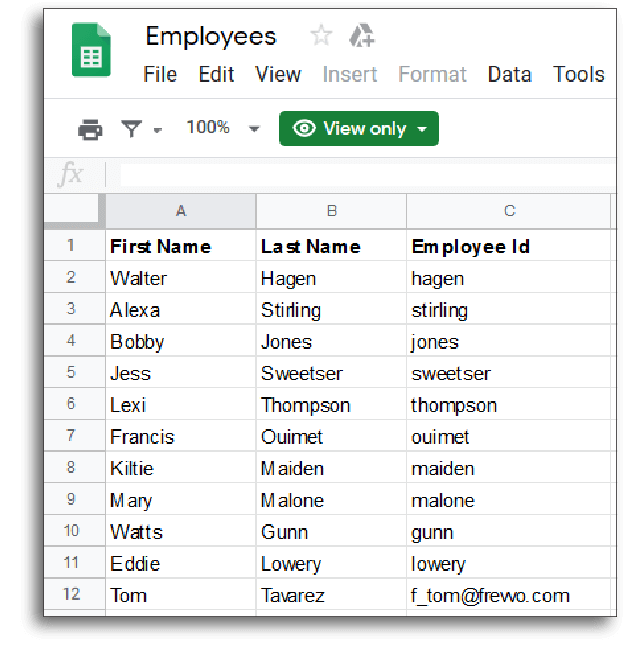This screenshot has width=632, height=651.
Task: Click the Last Name cell Thompson
Action: click(331, 404)
